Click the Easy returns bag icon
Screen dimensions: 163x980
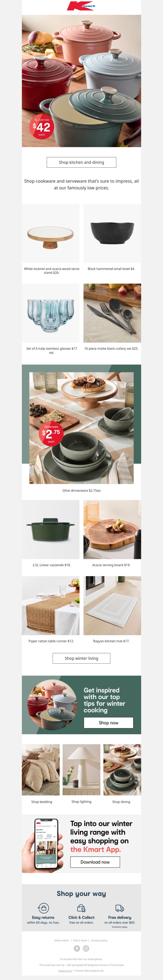[43, 908]
